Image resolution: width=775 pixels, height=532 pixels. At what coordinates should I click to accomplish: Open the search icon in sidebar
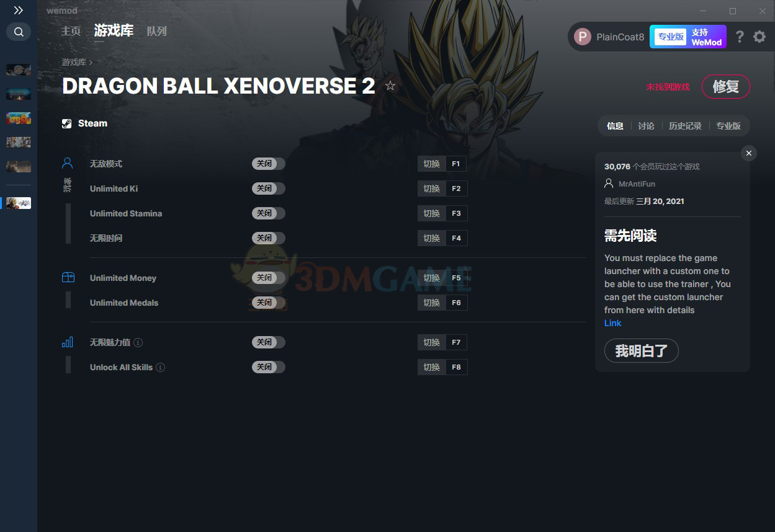click(x=19, y=32)
